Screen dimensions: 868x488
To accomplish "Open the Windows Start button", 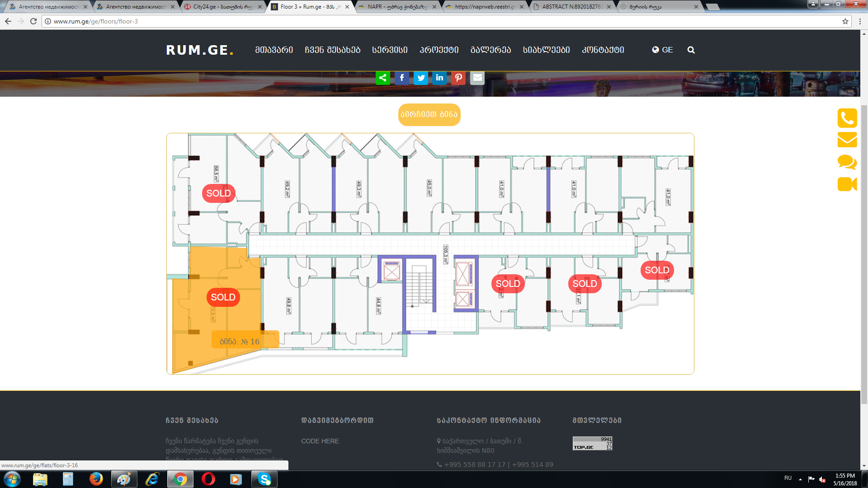I will click(x=12, y=479).
